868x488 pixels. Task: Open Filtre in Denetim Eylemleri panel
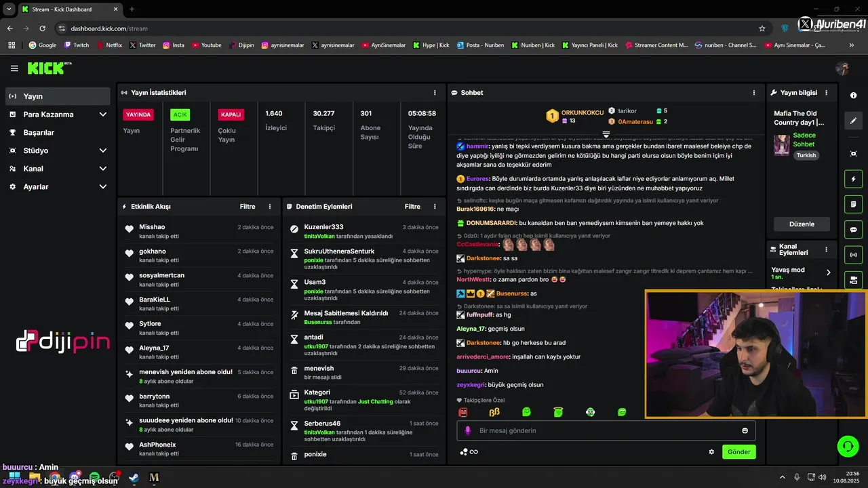412,206
